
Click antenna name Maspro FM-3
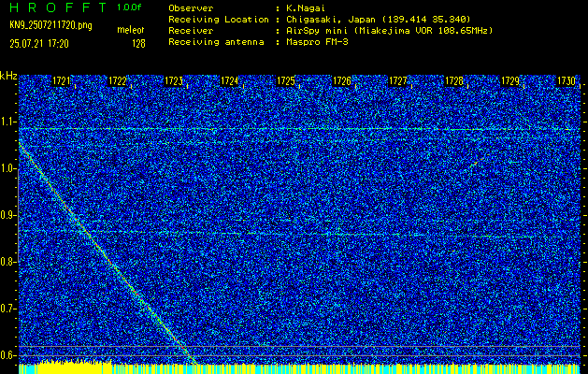[x=317, y=42]
